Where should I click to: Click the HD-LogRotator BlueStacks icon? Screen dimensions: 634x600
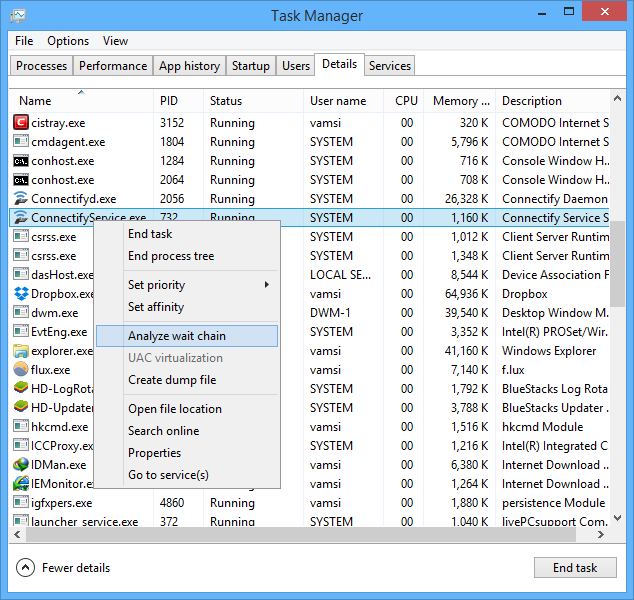(21, 388)
